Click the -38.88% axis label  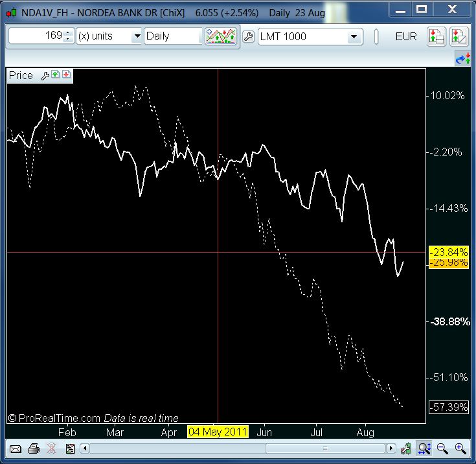pyautogui.click(x=450, y=321)
